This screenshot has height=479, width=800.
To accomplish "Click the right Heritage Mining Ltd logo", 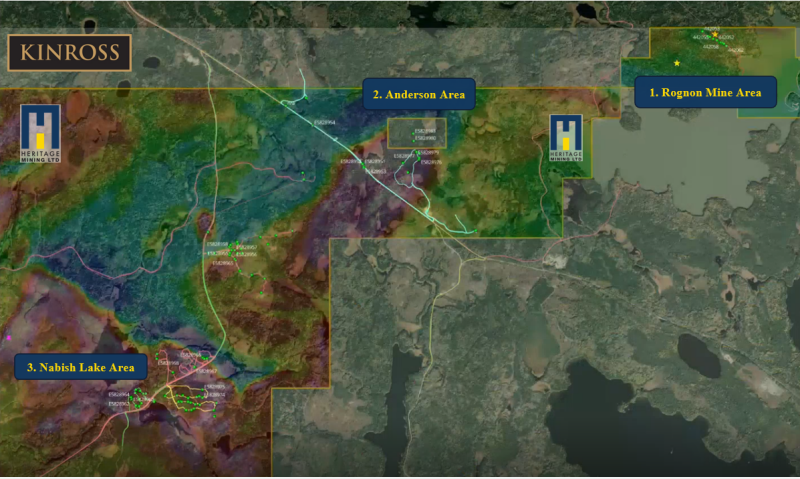I will (x=566, y=138).
